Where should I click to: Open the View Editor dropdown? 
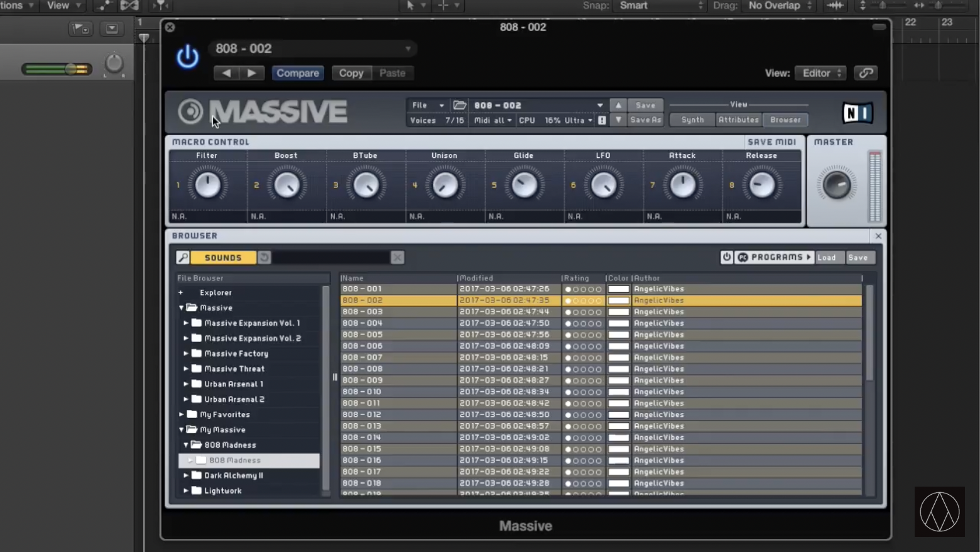pos(820,73)
